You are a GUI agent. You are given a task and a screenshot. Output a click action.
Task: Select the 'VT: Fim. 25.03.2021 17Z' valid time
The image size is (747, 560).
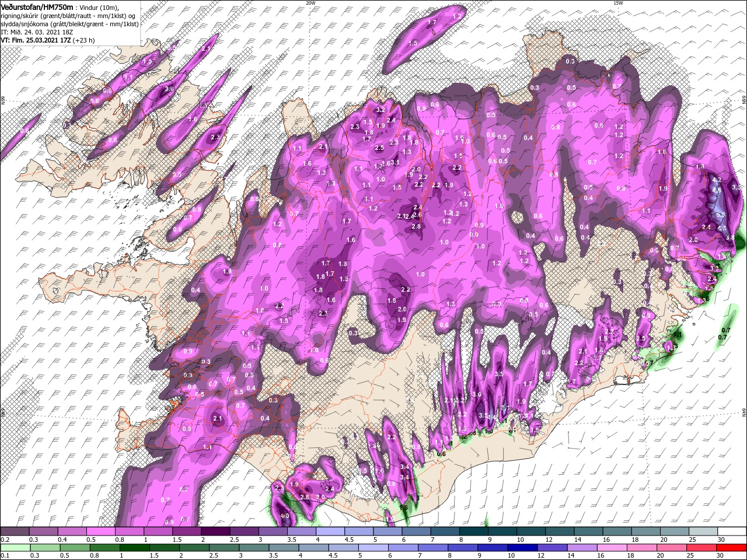(x=36, y=40)
